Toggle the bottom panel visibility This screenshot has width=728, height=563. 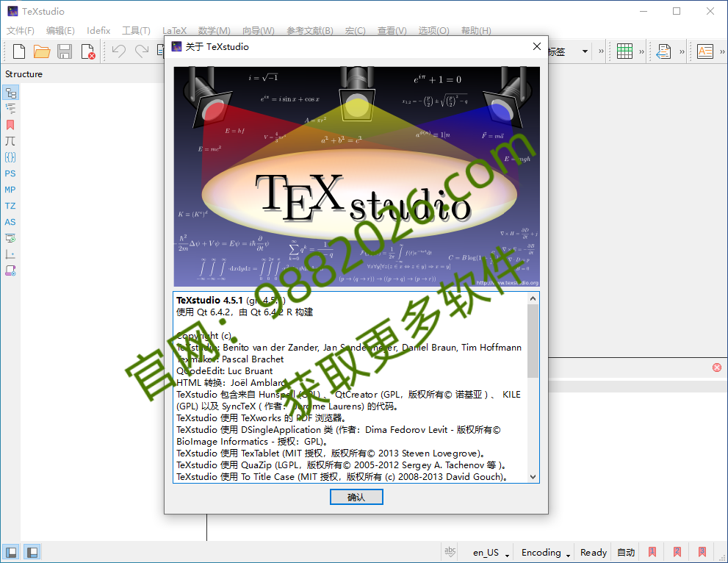click(32, 552)
